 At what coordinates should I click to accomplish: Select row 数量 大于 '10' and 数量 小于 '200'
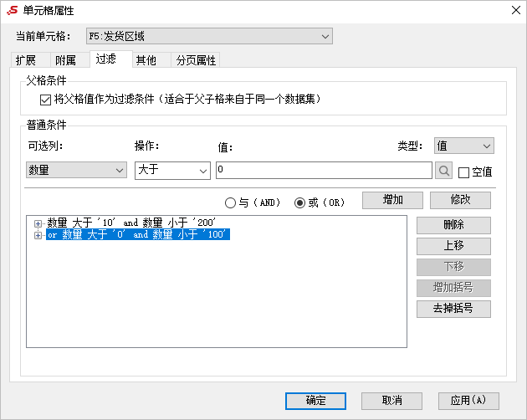click(x=131, y=223)
